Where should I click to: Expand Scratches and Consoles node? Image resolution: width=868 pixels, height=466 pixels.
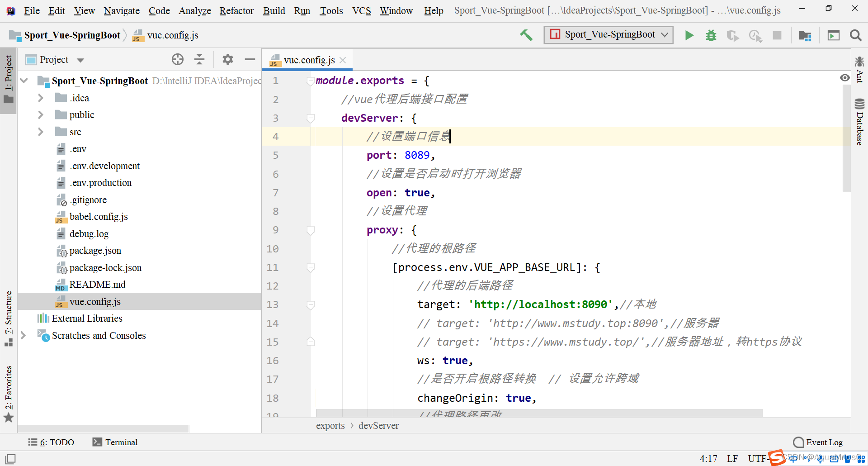click(x=24, y=335)
